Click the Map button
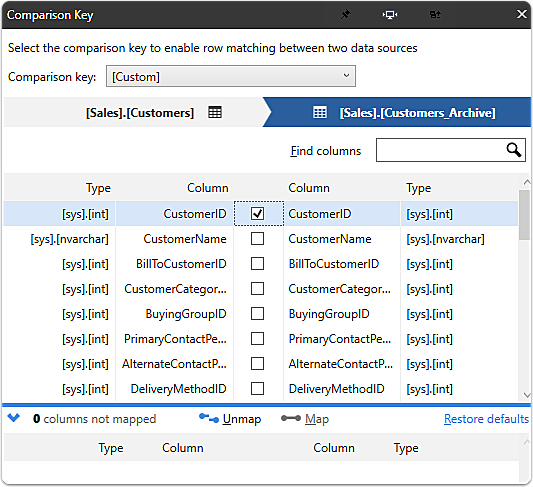This screenshot has width=533, height=487. click(305, 419)
